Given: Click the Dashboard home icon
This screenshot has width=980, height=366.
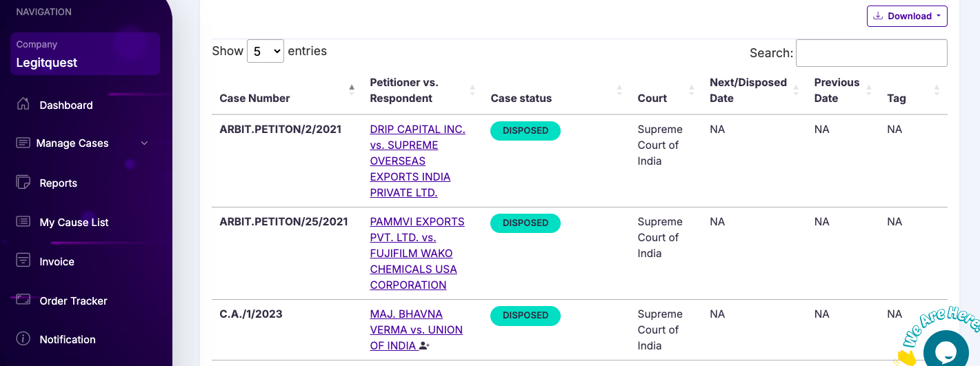Looking at the screenshot, I should coord(23,104).
